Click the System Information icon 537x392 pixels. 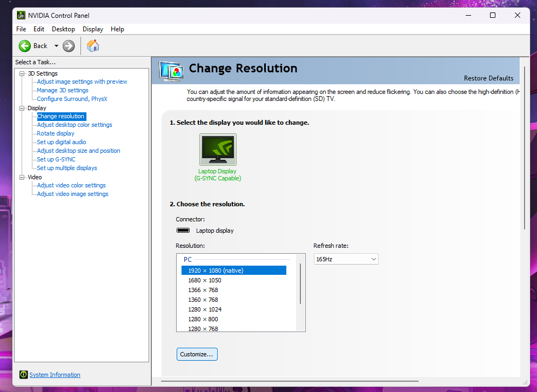[x=23, y=375]
